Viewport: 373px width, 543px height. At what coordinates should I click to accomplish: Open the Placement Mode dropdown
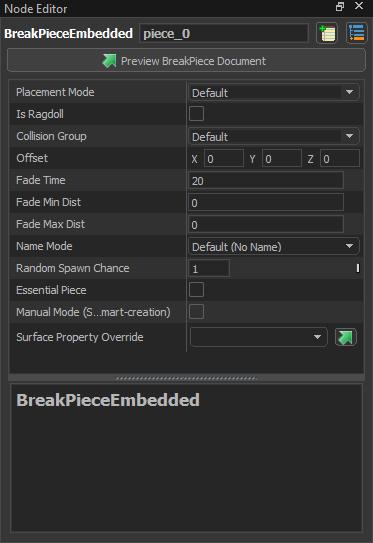(x=274, y=92)
